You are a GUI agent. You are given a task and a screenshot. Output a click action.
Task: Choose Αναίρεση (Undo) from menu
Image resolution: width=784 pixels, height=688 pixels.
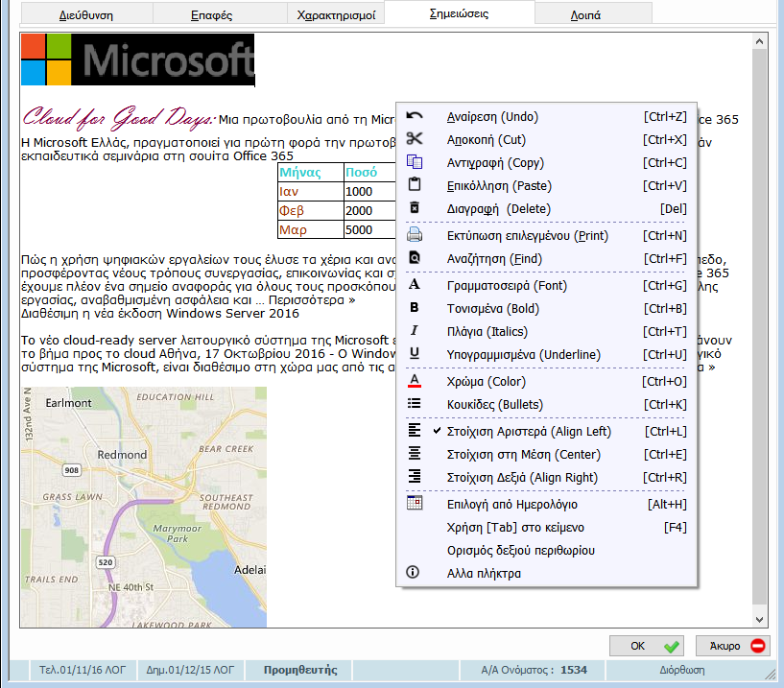[x=546, y=116]
